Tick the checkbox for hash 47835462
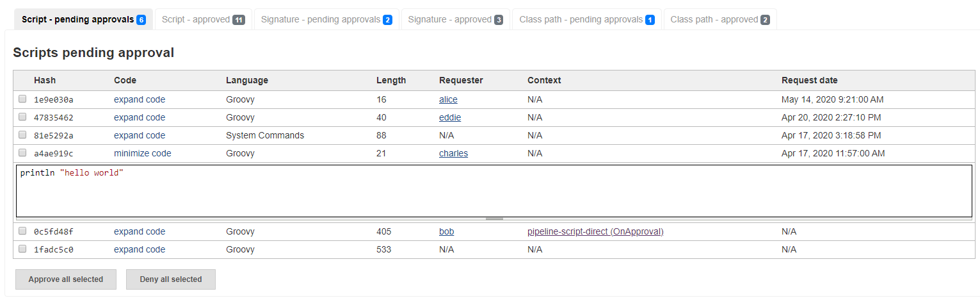The image size is (980, 298). tap(22, 117)
